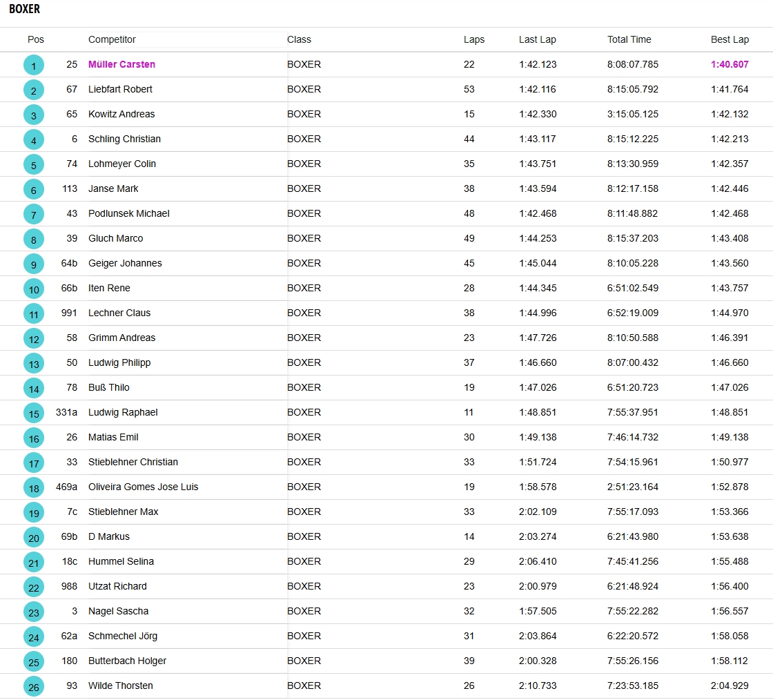Sort by the Pos column header

click(36, 39)
